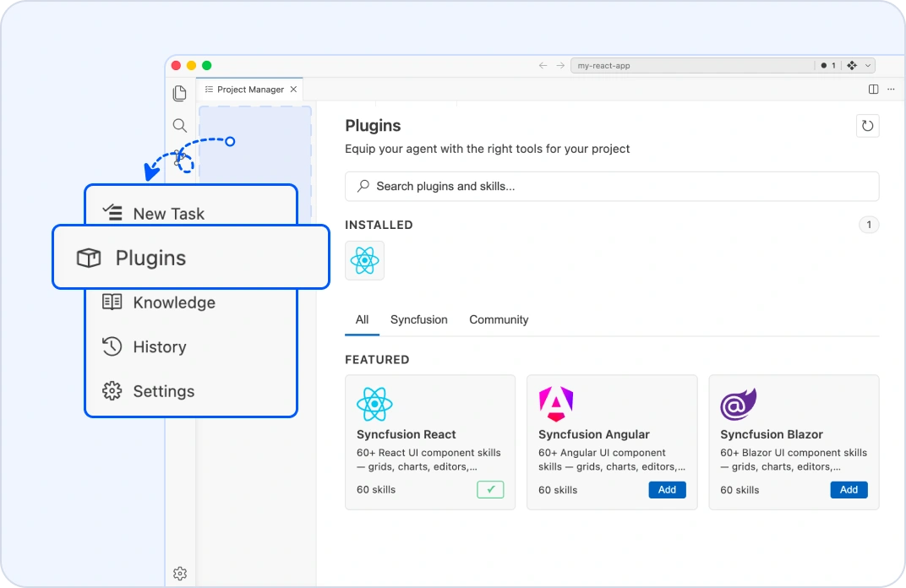
Task: Select the Project Manager editor tab
Action: coord(250,89)
